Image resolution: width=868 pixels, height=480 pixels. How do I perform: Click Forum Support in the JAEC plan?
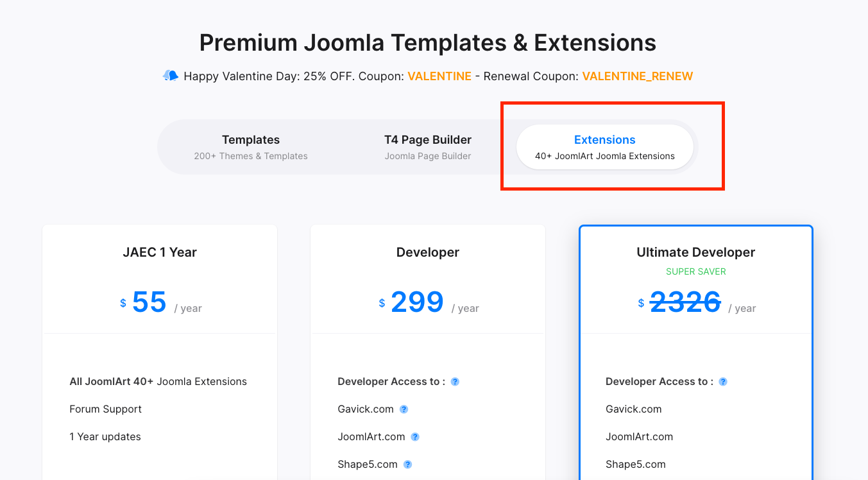pyautogui.click(x=106, y=409)
